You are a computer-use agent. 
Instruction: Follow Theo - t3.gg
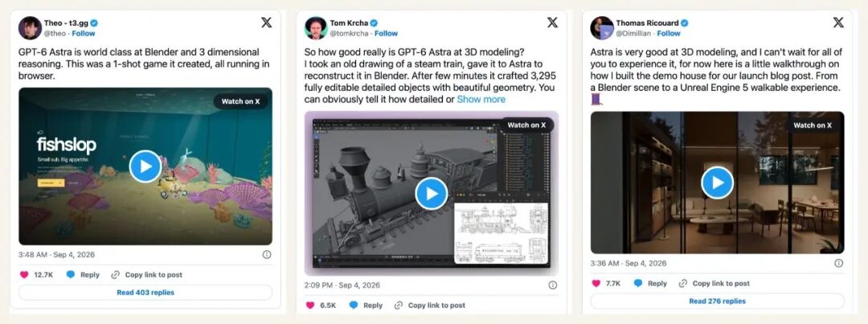pyautogui.click(x=84, y=33)
